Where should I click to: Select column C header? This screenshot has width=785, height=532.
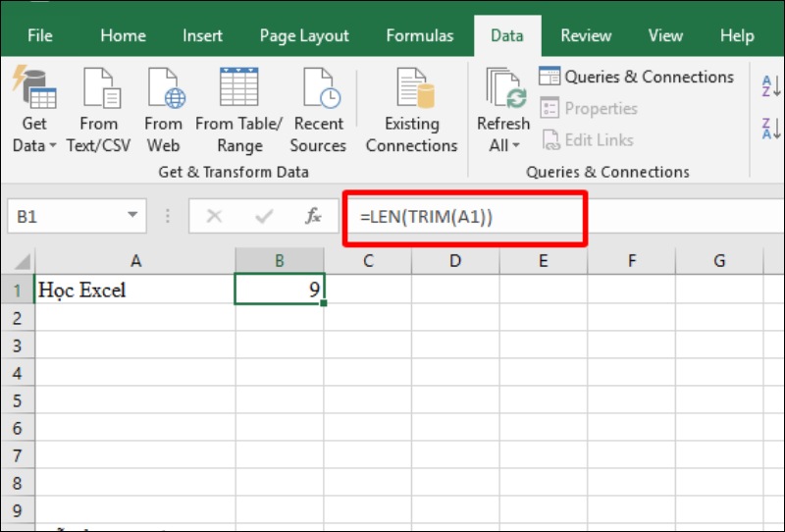point(368,260)
